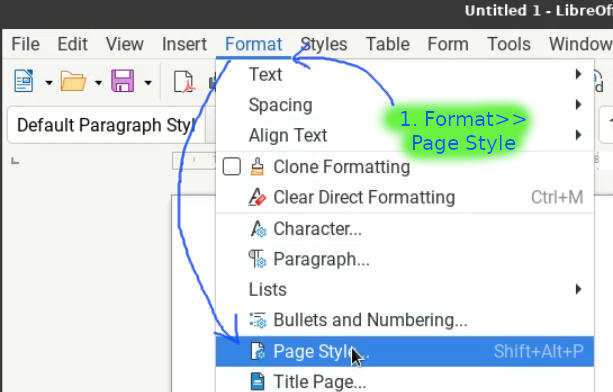Expand the Align Text submenu
This screenshot has width=613, height=392.
click(405, 135)
